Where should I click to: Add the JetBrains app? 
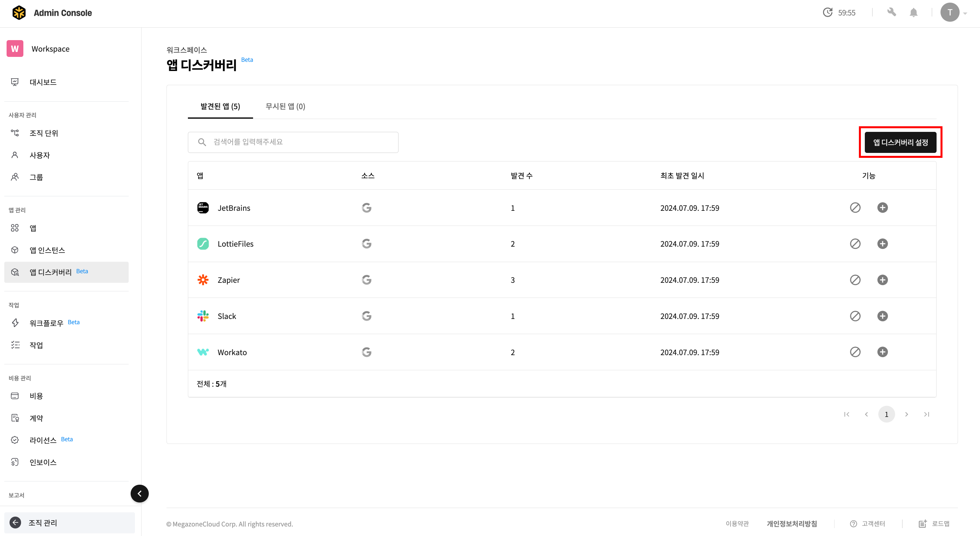tap(882, 207)
